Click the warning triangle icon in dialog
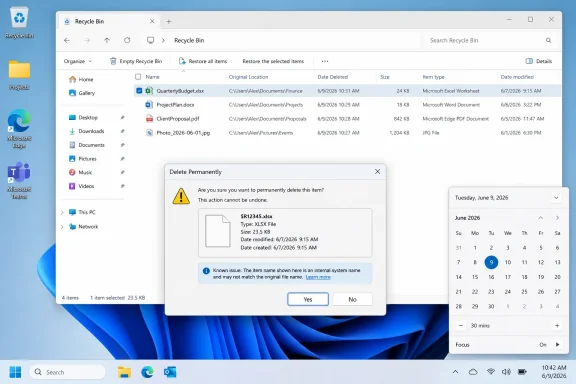This screenshot has height=384, width=576. pyautogui.click(x=181, y=196)
